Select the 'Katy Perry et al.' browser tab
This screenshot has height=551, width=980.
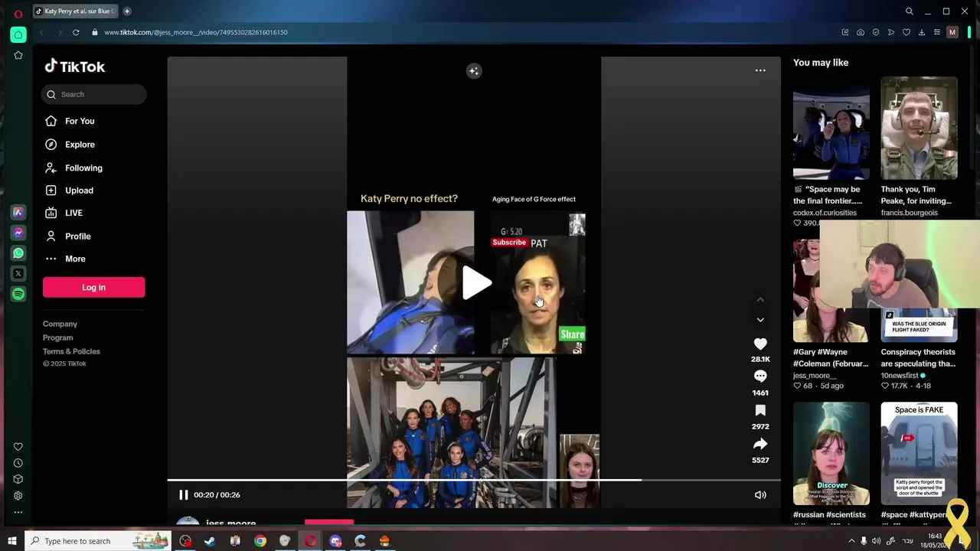(75, 11)
